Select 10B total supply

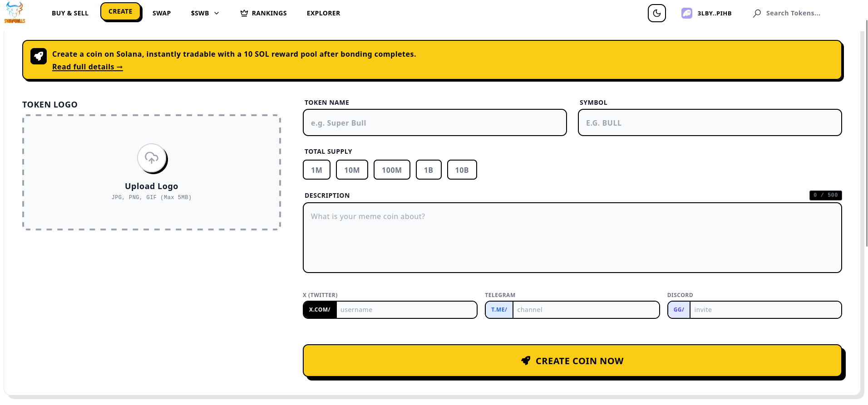[462, 170]
